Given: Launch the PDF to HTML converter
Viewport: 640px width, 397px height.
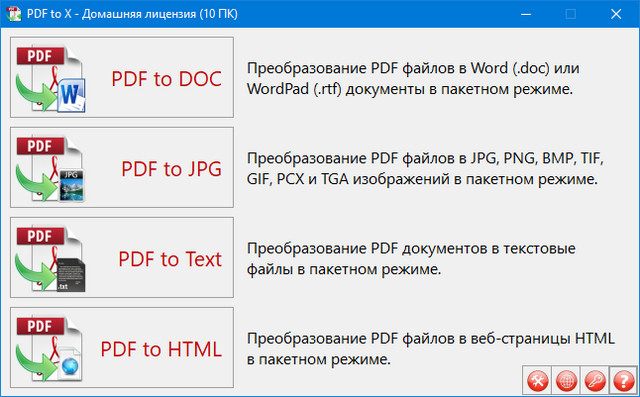Looking at the screenshot, I should point(122,348).
